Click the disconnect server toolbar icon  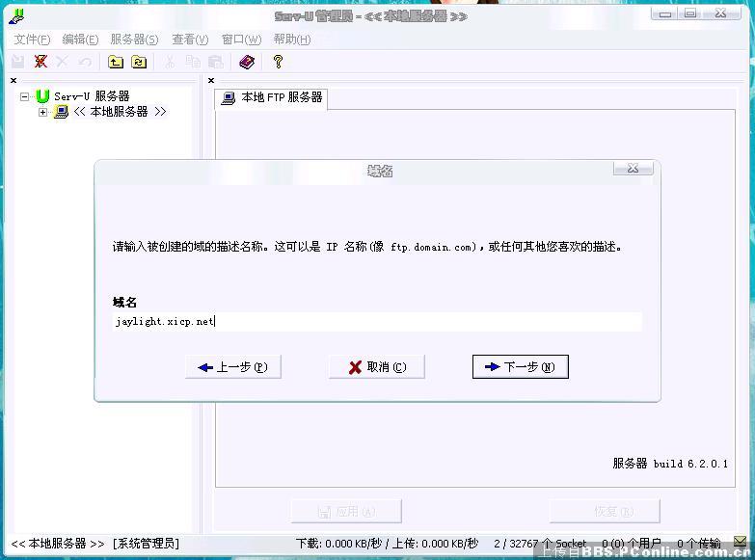40,62
